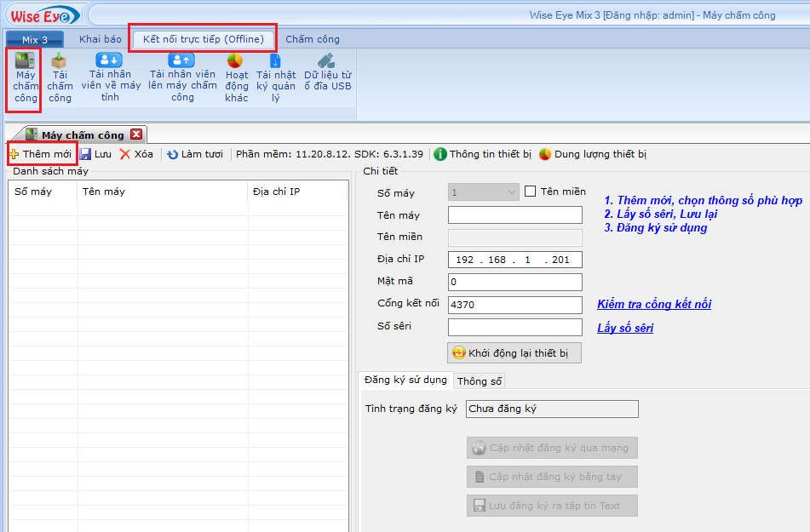Open Máy chấm công ribbon icon

tap(26, 78)
